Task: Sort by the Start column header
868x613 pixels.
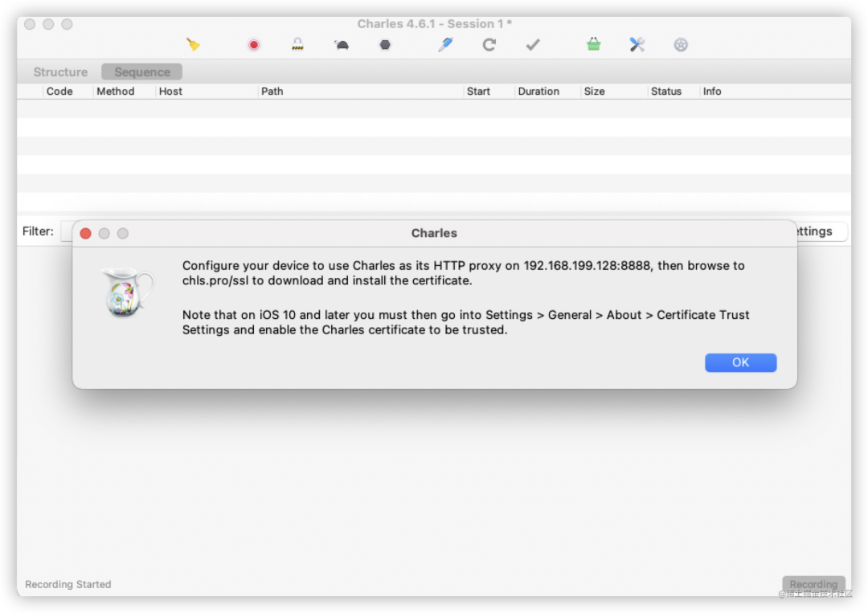Action: [x=478, y=92]
